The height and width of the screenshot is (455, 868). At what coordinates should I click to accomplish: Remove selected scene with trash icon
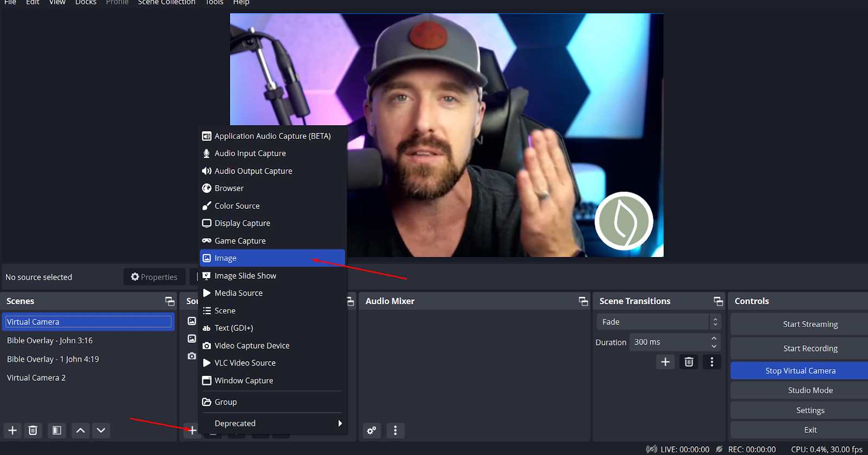33,431
